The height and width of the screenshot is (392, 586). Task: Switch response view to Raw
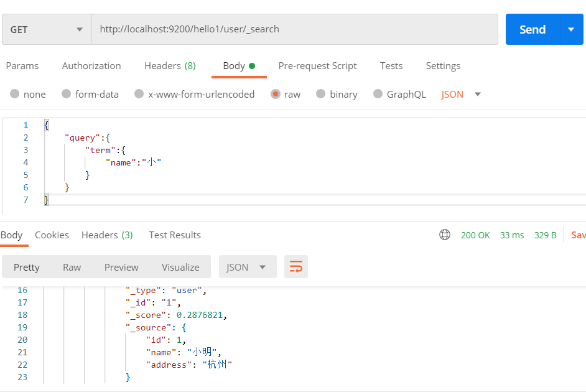[72, 267]
